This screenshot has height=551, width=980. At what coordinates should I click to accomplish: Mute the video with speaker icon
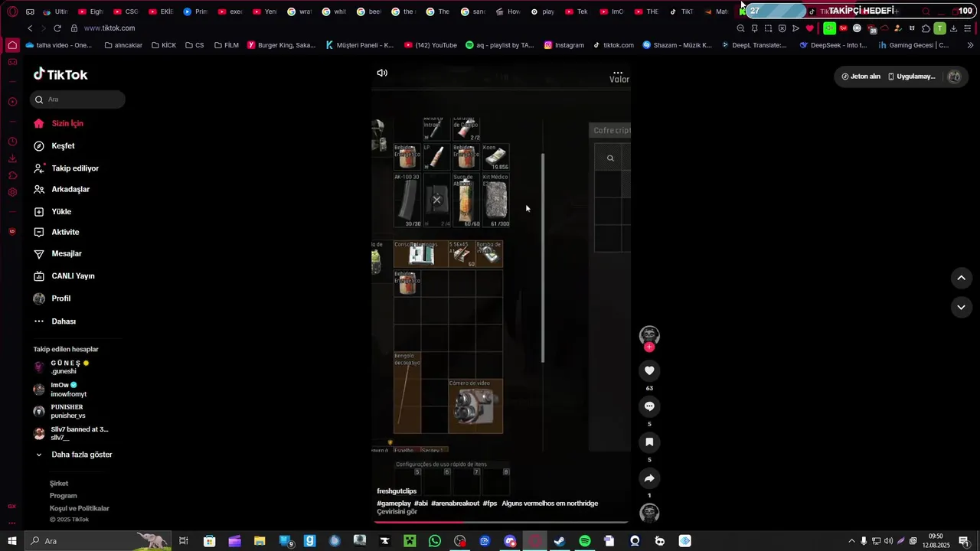pos(382,73)
